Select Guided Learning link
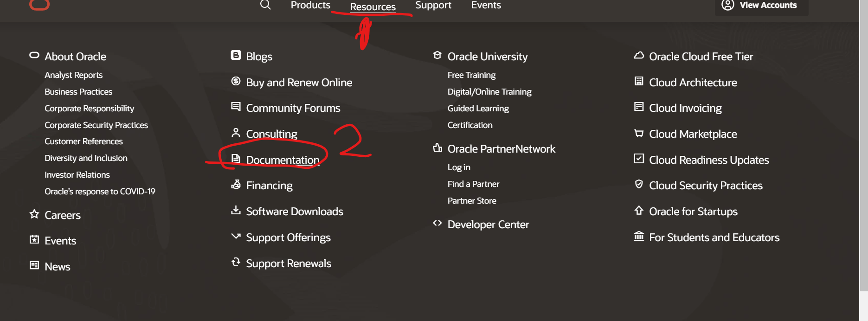Viewport: 868px width, 321px height. point(478,109)
